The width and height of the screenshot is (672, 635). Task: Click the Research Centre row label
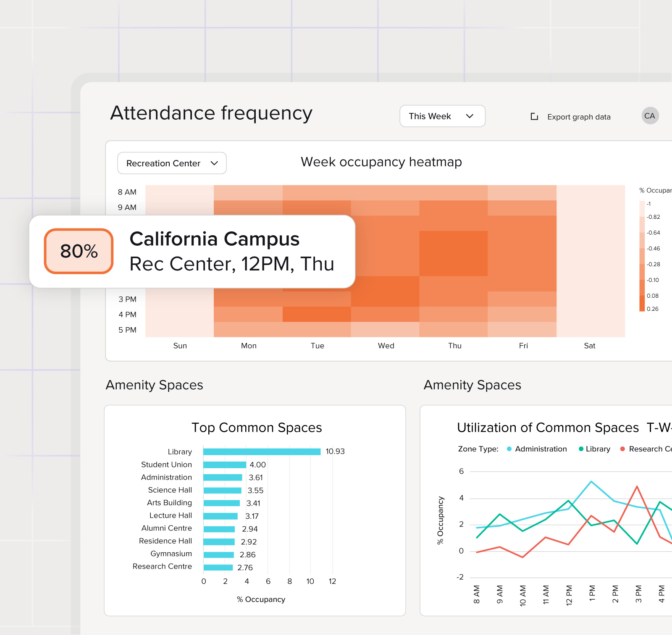pyautogui.click(x=162, y=566)
